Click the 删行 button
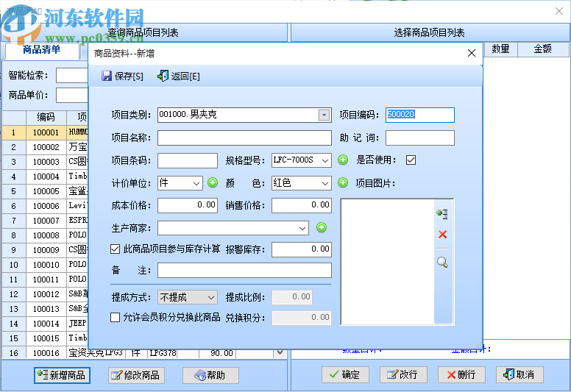571x392 pixels. tap(461, 374)
